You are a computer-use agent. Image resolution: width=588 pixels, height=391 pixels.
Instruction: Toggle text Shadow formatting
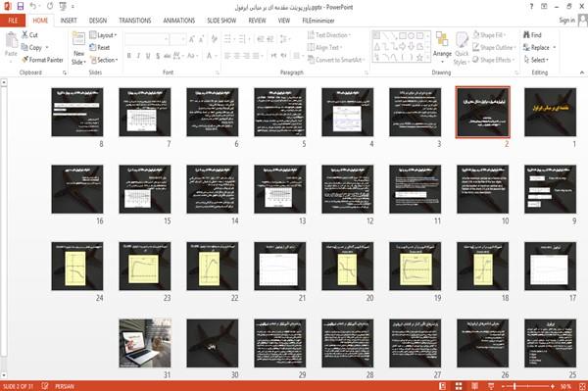(x=158, y=56)
